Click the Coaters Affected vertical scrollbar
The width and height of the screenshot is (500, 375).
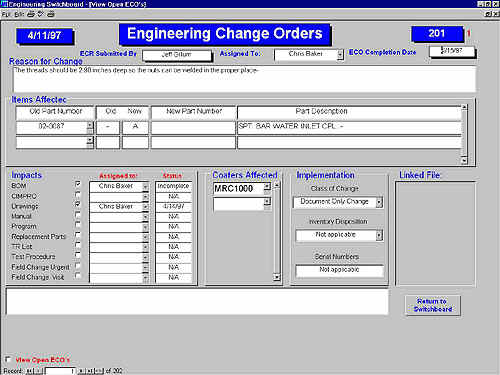pos(277,231)
